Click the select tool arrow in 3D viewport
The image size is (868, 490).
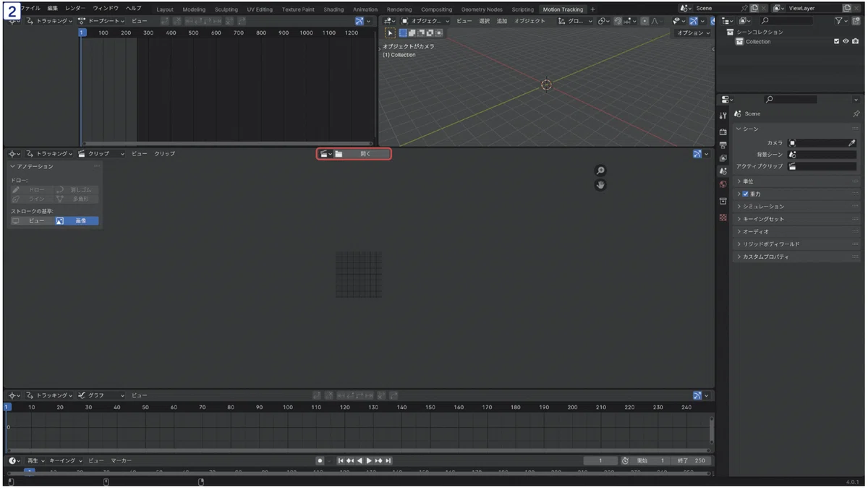390,33
